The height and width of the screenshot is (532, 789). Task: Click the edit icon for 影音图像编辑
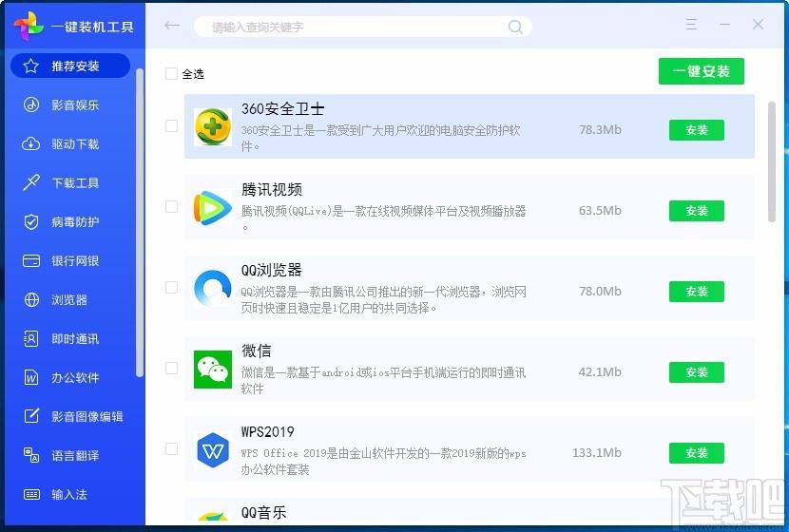coord(31,416)
